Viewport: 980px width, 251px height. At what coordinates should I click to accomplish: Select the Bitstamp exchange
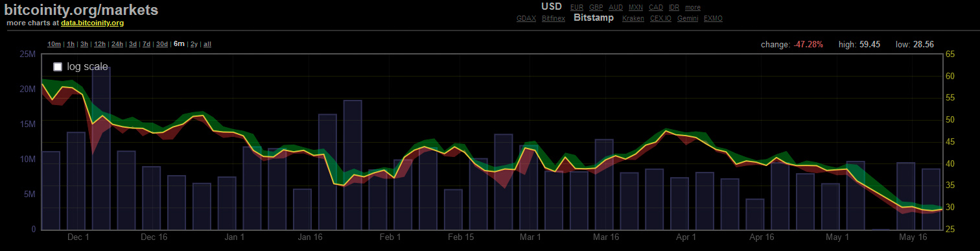(x=594, y=18)
